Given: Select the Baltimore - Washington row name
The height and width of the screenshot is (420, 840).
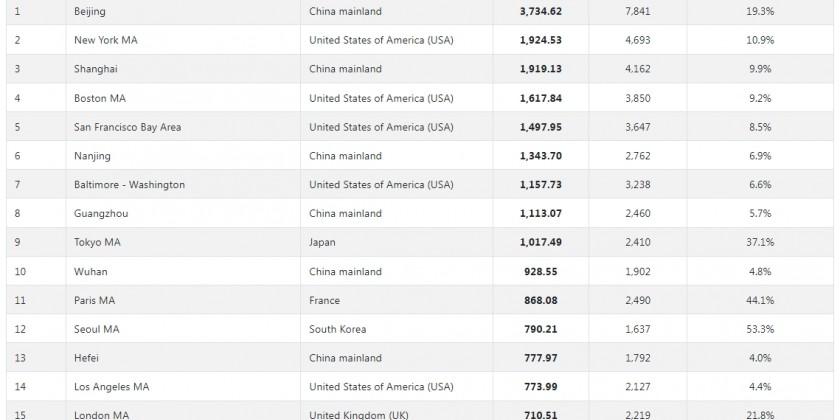Looking at the screenshot, I should 129,185.
